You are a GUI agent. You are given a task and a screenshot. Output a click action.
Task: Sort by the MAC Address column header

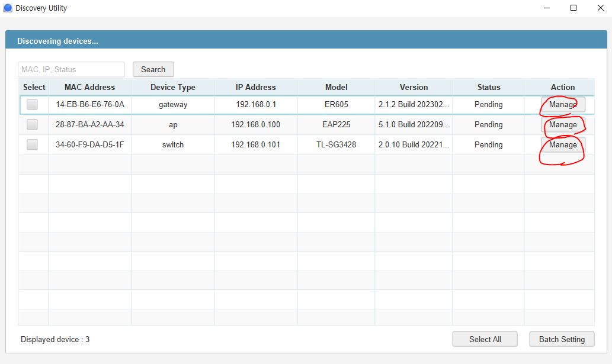coord(90,87)
